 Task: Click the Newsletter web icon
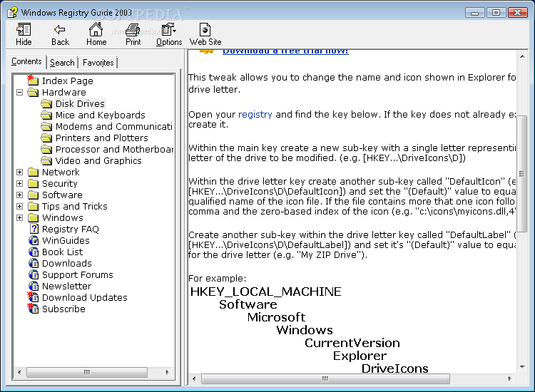click(x=34, y=287)
